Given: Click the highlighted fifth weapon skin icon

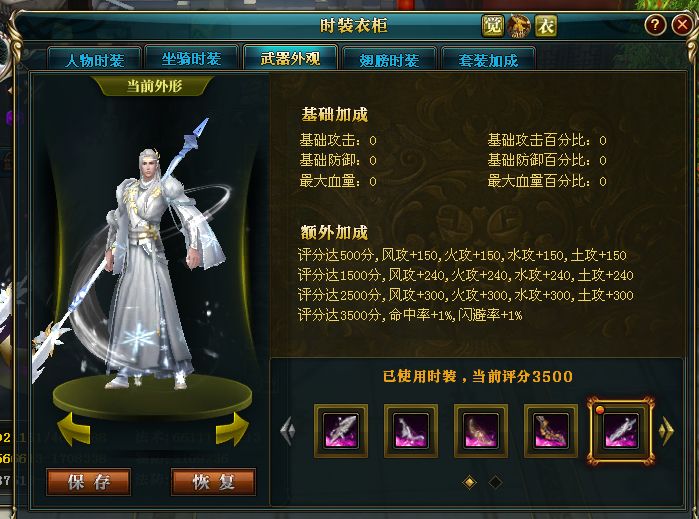Looking at the screenshot, I should pos(621,431).
